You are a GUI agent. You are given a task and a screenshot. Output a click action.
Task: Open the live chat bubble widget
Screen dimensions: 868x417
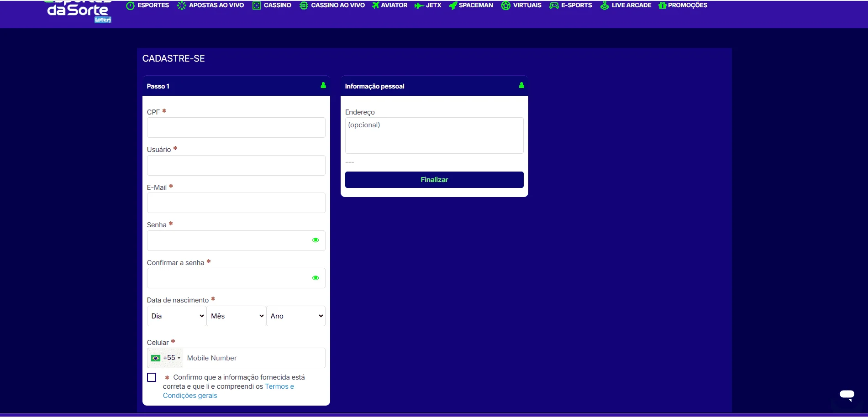pyautogui.click(x=847, y=395)
